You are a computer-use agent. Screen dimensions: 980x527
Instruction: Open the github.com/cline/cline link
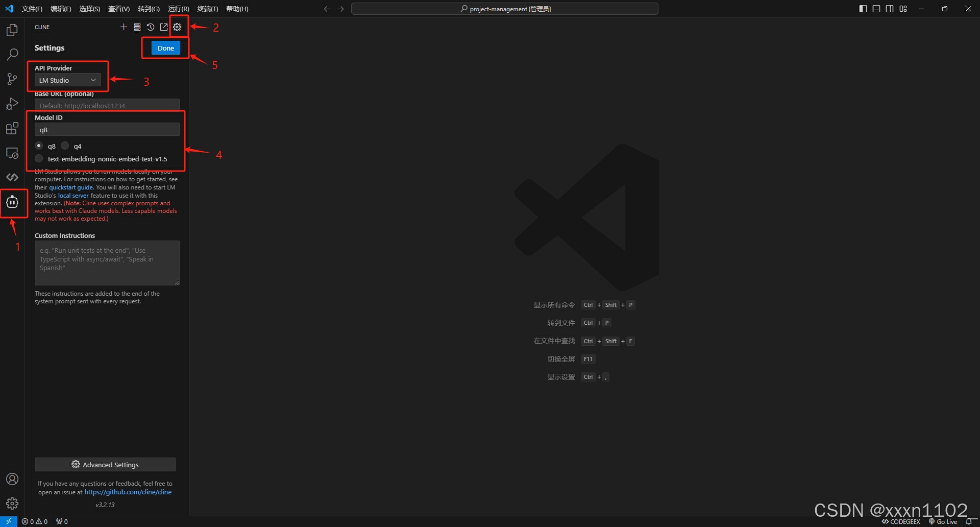pos(128,492)
